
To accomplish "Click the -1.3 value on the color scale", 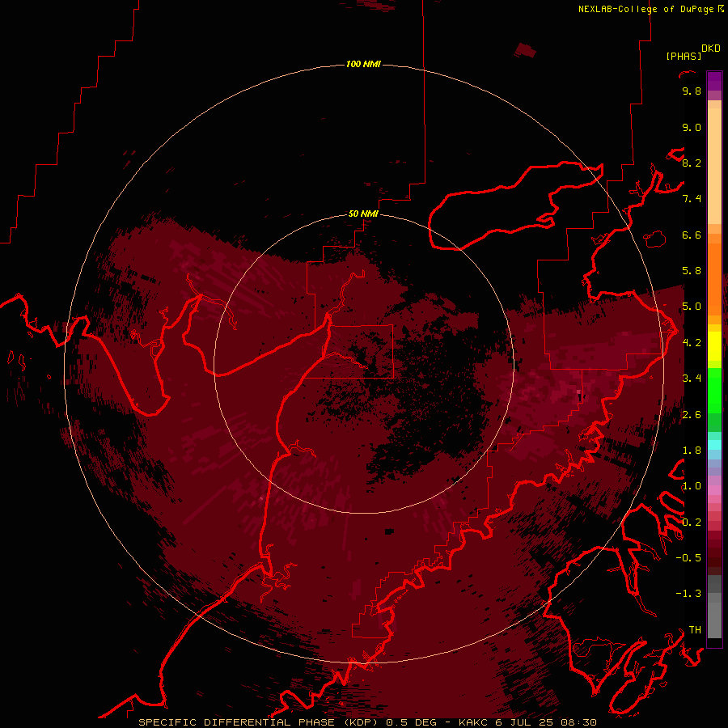I will pos(688,594).
